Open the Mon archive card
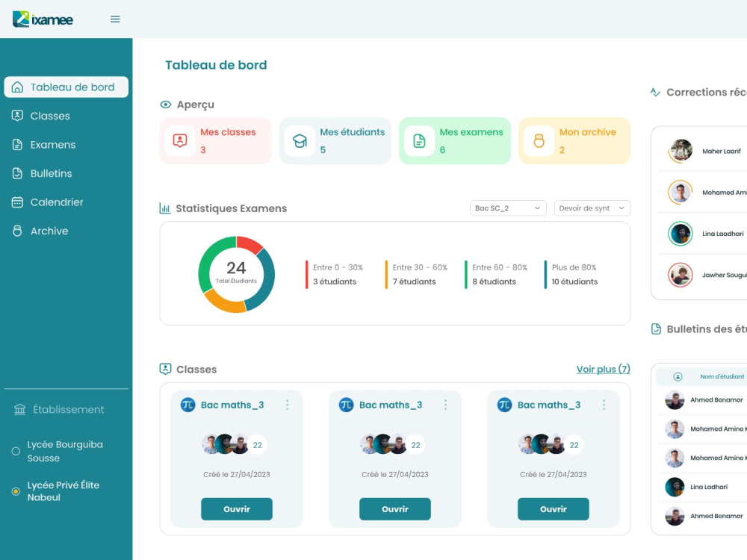 (x=574, y=141)
